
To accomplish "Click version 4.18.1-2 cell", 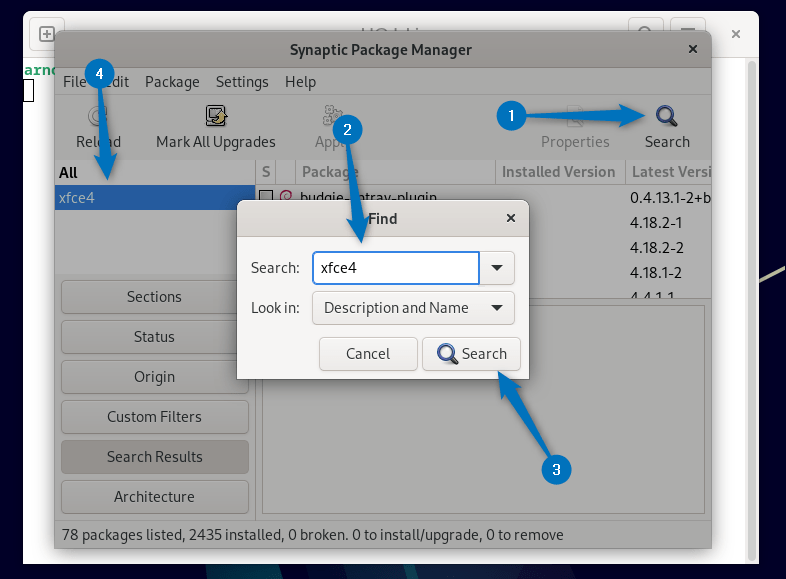I will point(656,273).
